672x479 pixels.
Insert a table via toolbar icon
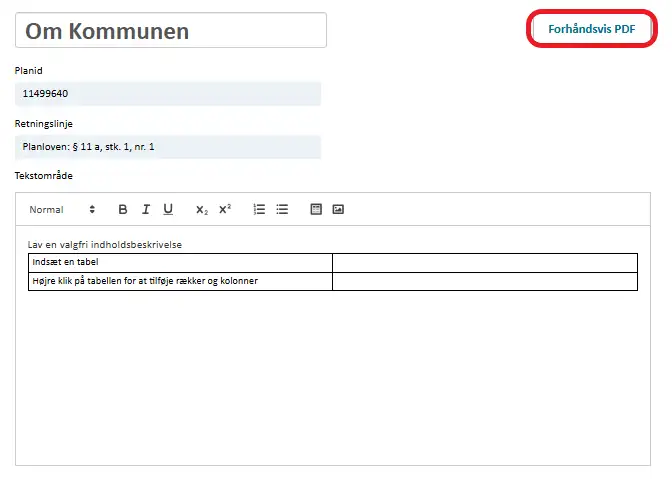coord(315,210)
